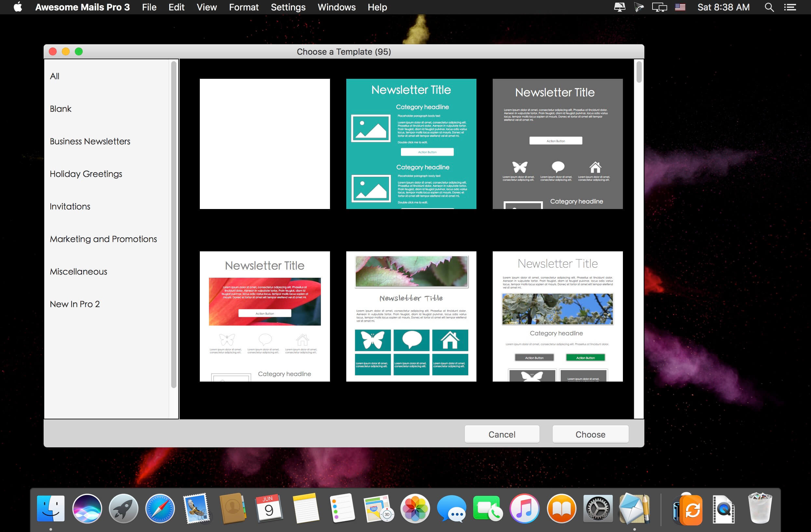Click the Cancel button
This screenshot has width=811, height=532.
(x=502, y=434)
